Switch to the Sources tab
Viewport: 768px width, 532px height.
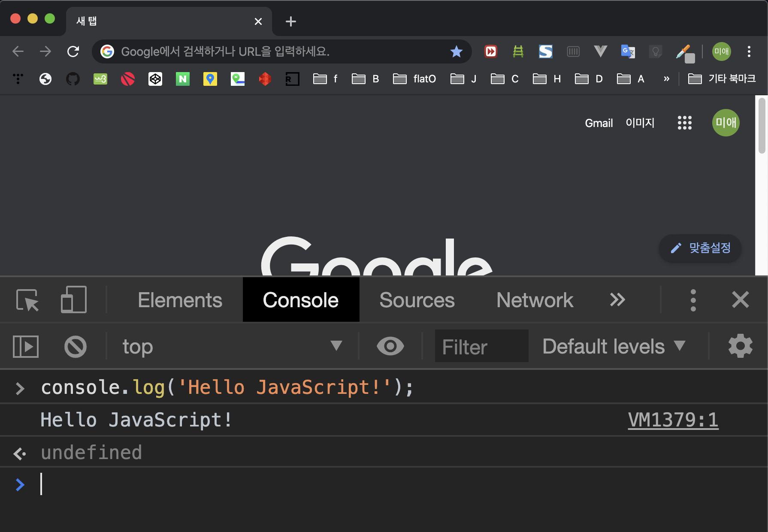click(417, 300)
